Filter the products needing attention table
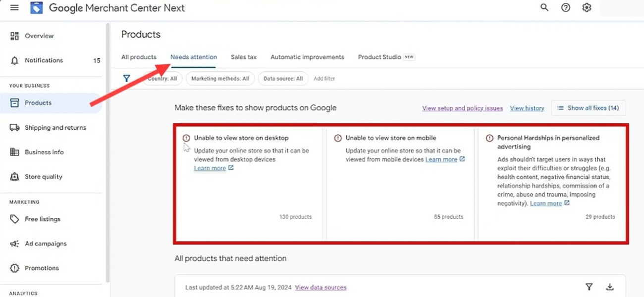Viewport: 644px width, 297px height. (589, 287)
